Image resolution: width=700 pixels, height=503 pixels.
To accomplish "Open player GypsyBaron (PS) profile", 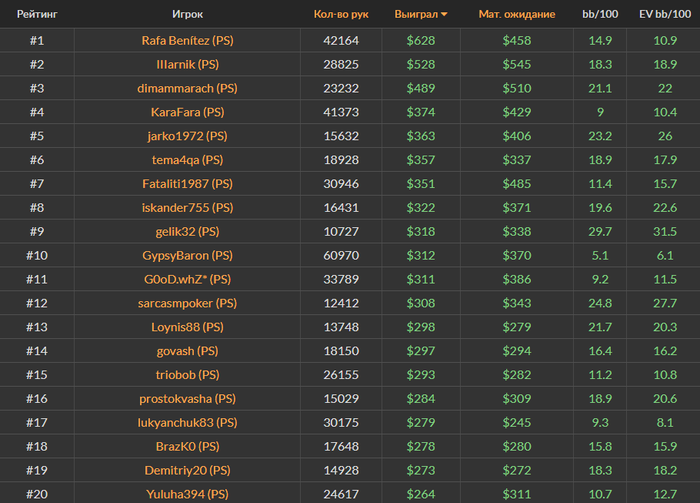I will (188, 255).
